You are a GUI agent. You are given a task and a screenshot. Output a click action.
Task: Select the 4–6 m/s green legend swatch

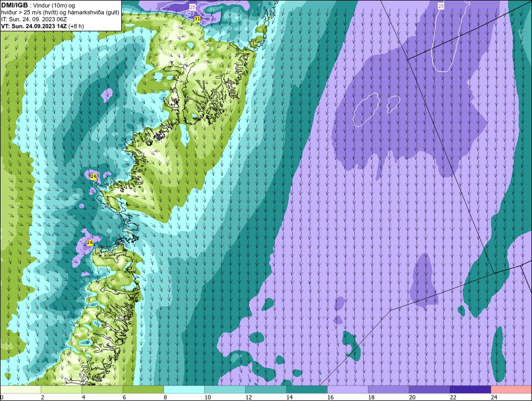pos(102,389)
